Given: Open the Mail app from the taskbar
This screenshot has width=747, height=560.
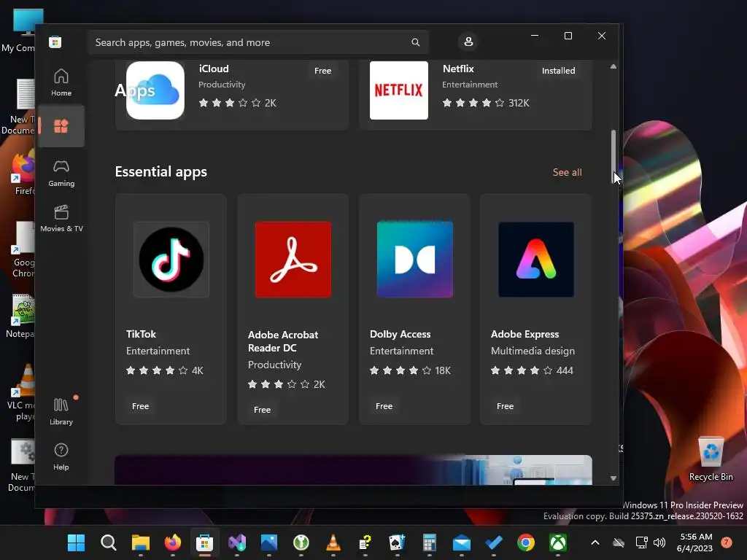Looking at the screenshot, I should 461,542.
